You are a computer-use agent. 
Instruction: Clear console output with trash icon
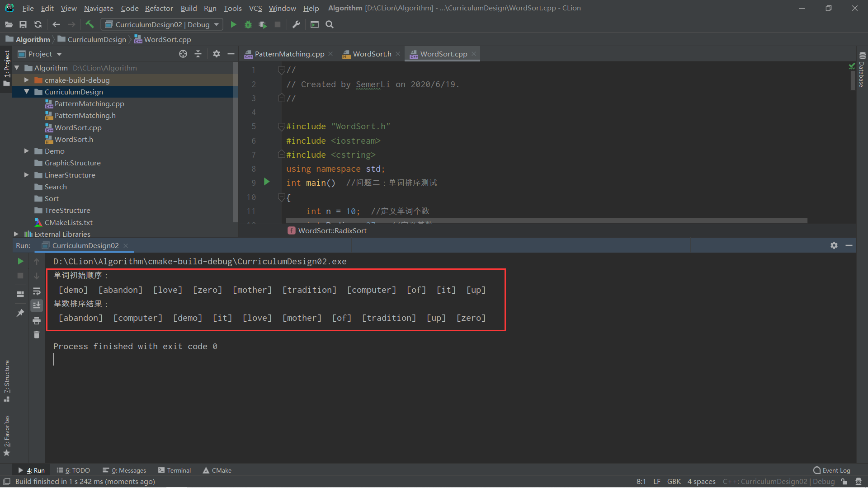[x=37, y=335]
